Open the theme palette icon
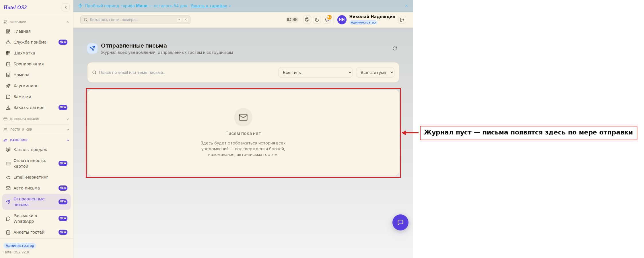 pos(307,20)
